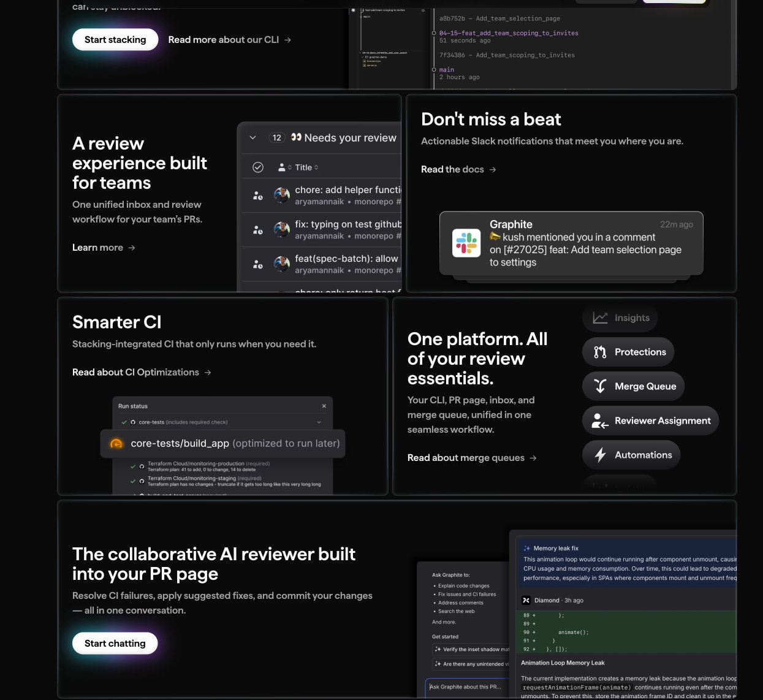Open the Learn more link

click(104, 248)
